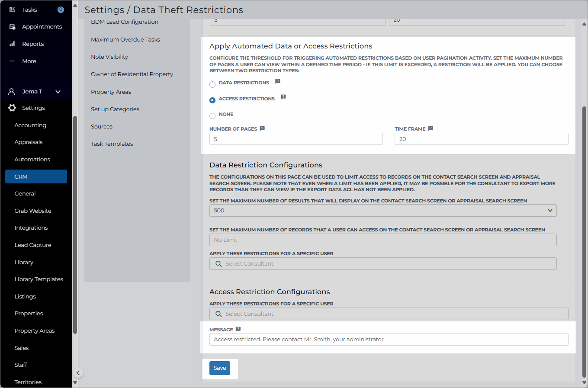Click search icon in Data Restriction consultant field

pyautogui.click(x=218, y=264)
